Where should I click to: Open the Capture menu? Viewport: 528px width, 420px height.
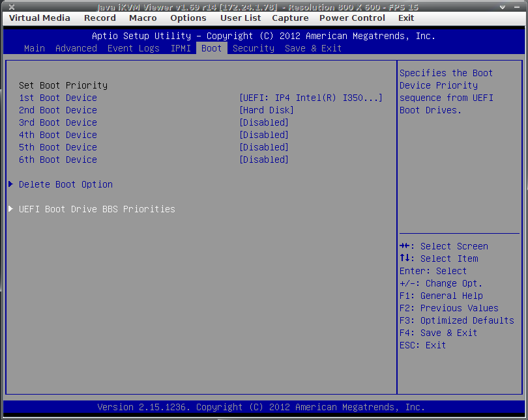point(290,18)
